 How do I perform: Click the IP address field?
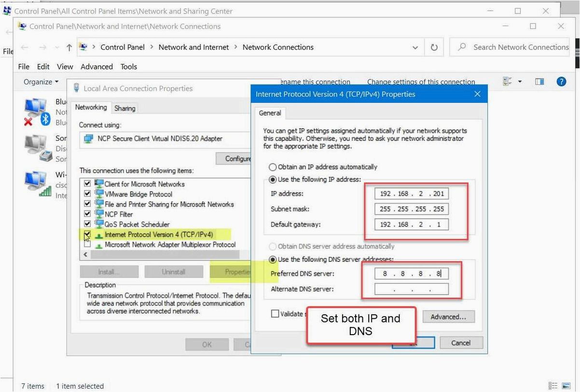point(412,194)
